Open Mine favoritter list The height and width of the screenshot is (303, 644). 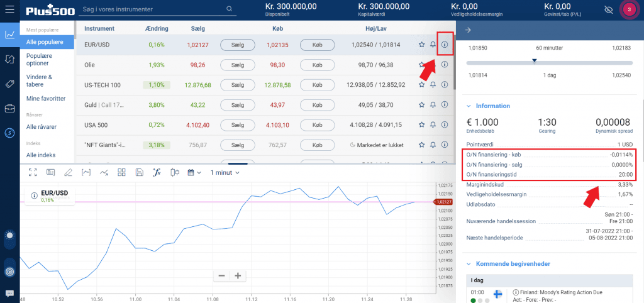[x=45, y=99]
